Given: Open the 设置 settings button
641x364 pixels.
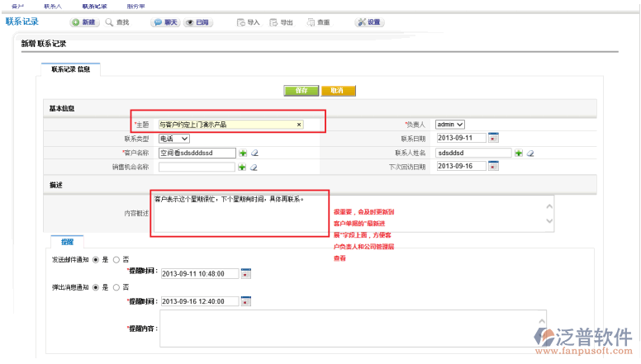Looking at the screenshot, I should (369, 22).
